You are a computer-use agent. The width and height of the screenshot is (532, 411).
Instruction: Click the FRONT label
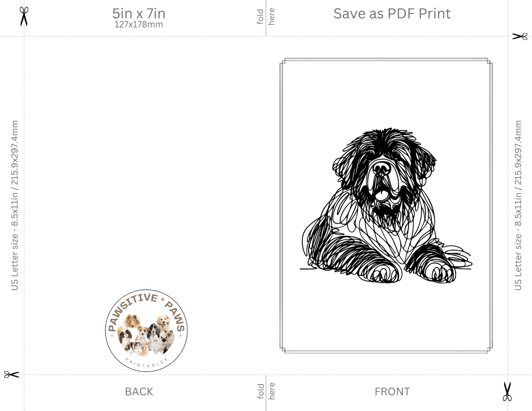(392, 391)
